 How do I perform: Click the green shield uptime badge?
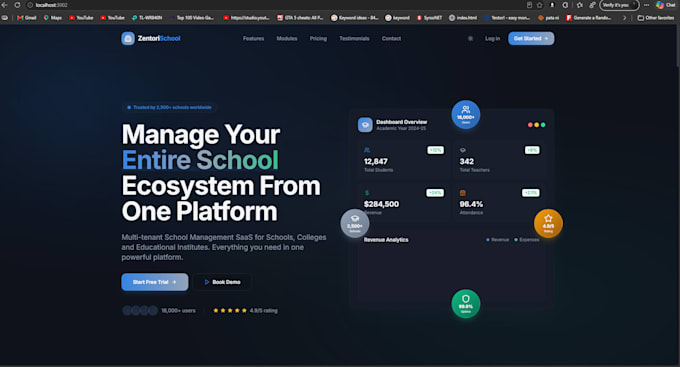click(466, 304)
